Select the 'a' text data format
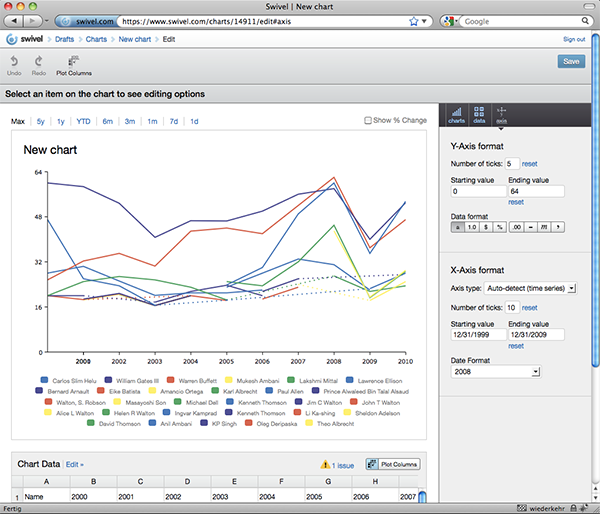 tap(458, 227)
